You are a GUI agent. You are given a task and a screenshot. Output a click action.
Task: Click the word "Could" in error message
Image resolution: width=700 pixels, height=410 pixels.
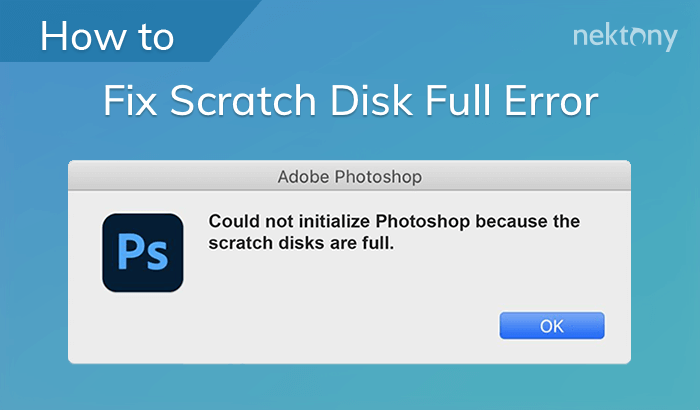tap(232, 220)
